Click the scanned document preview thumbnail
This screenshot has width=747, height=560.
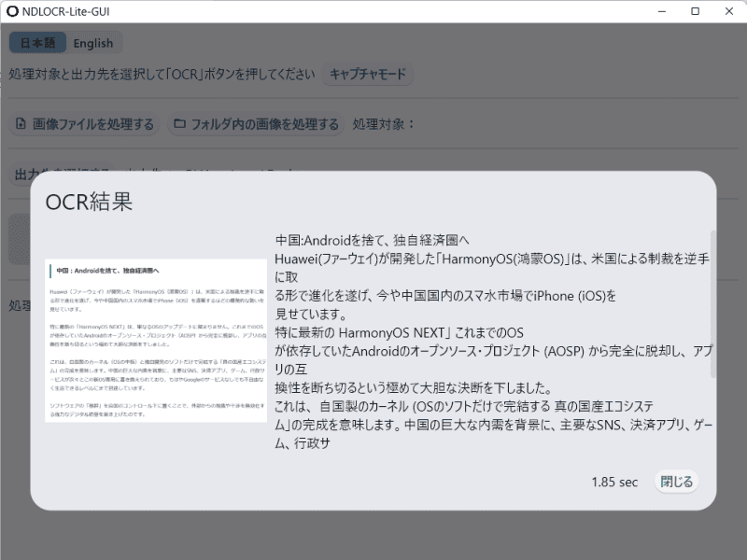pos(156,342)
